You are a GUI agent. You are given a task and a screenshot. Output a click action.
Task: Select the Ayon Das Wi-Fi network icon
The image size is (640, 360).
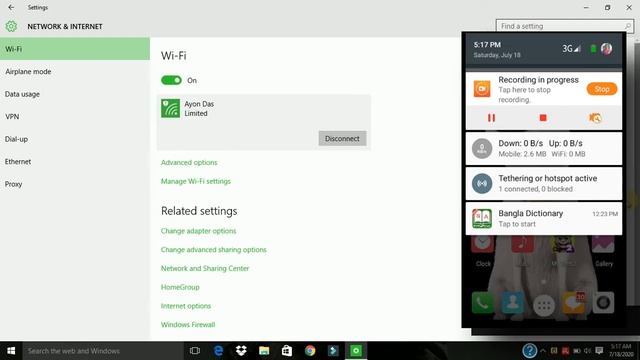[170, 109]
